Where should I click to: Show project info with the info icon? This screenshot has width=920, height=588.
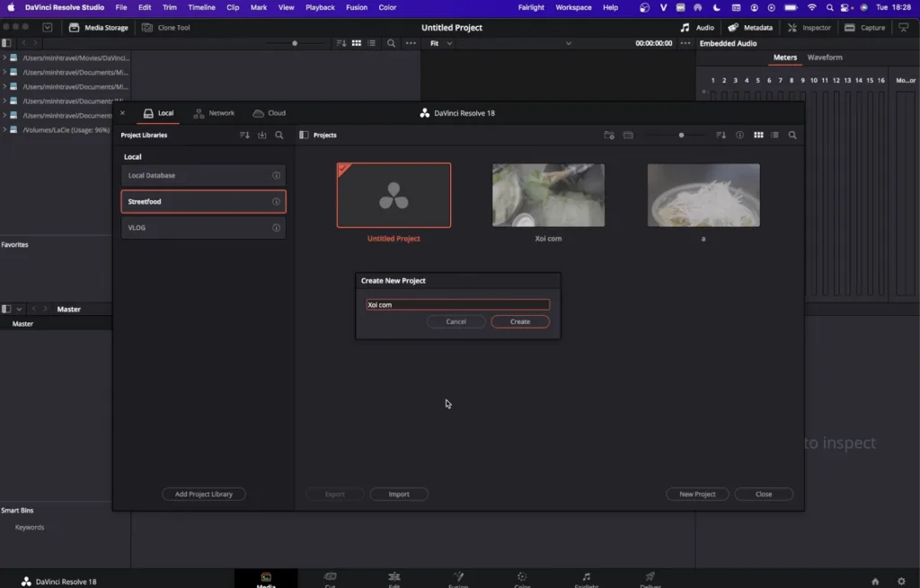[740, 135]
